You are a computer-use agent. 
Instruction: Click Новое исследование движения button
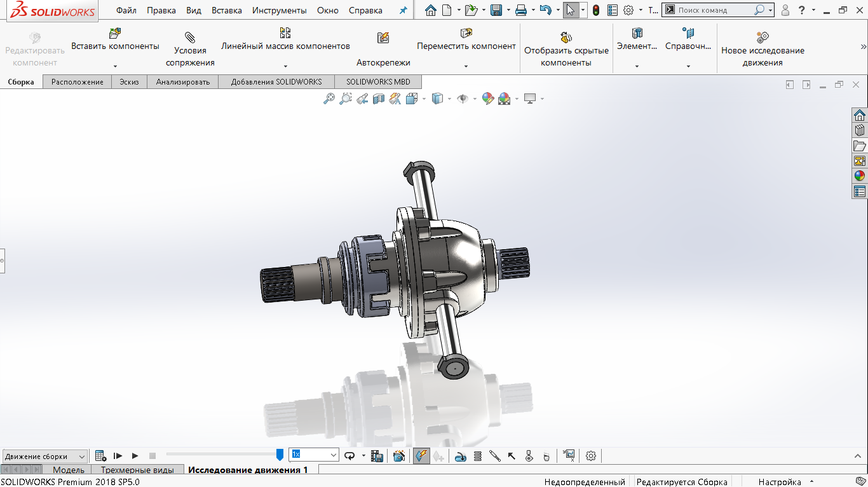click(763, 49)
